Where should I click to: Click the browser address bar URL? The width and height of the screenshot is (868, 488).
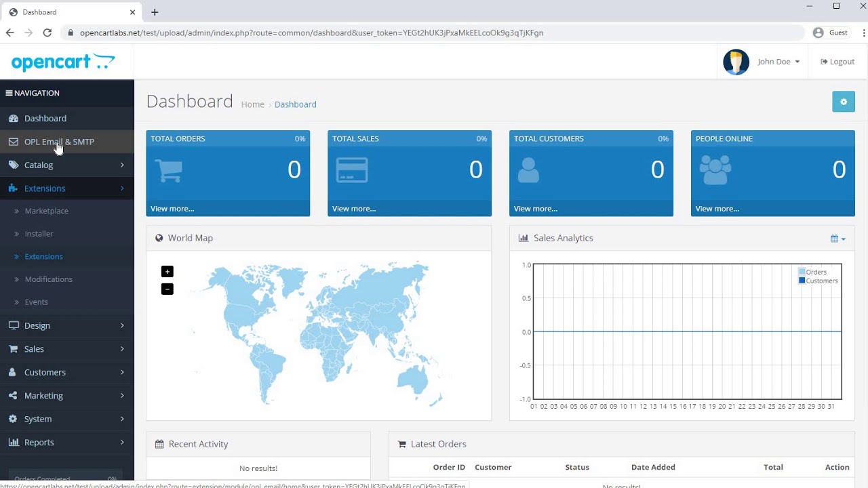(x=311, y=33)
